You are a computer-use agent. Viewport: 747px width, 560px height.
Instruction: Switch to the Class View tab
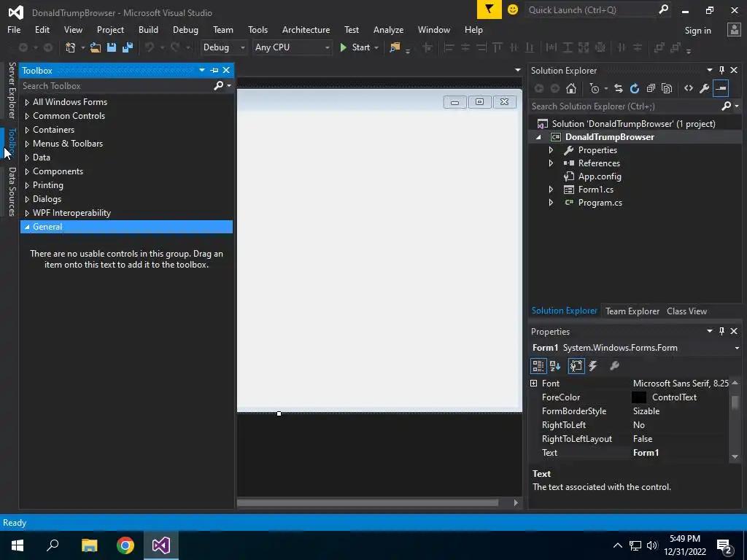coord(686,311)
